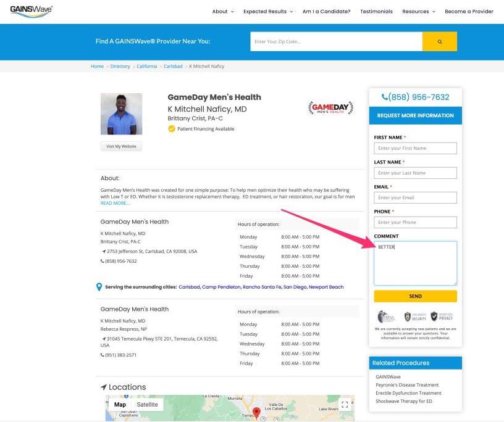Focus the zip code search field
Viewport: 504px width, 422px height.
pyautogui.click(x=336, y=41)
